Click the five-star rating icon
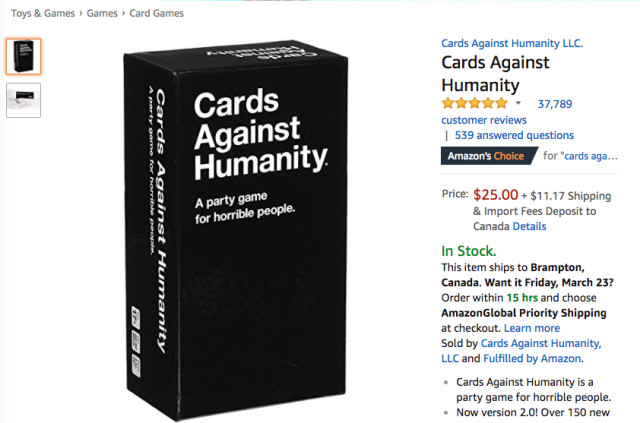Viewport: 640px width, 423px height. [x=474, y=103]
